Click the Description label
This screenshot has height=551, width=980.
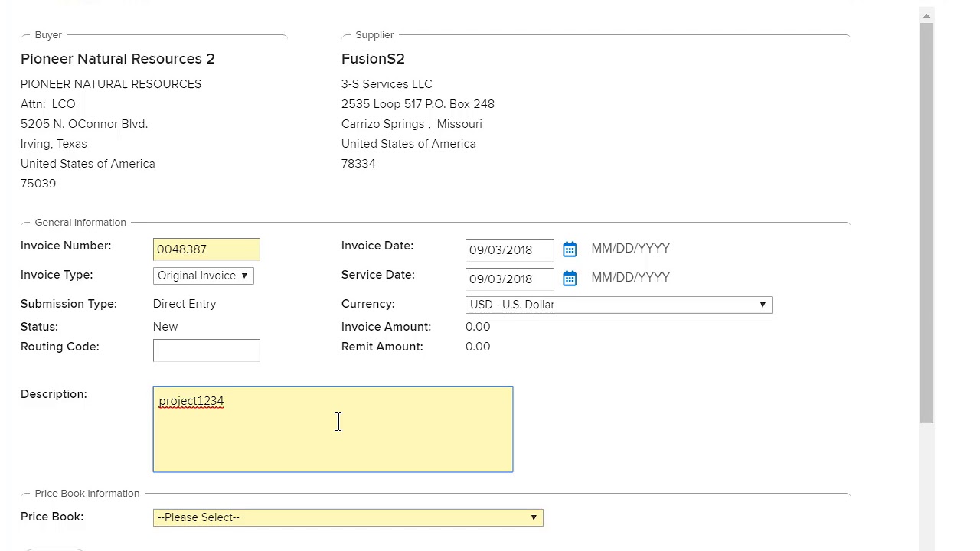coord(54,394)
